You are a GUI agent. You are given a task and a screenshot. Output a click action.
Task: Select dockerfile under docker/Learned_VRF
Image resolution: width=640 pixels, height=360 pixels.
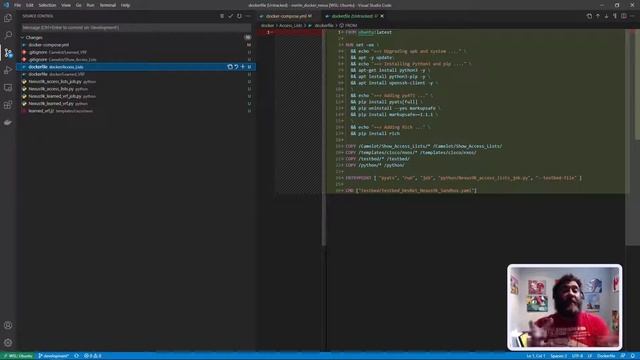[136, 74]
